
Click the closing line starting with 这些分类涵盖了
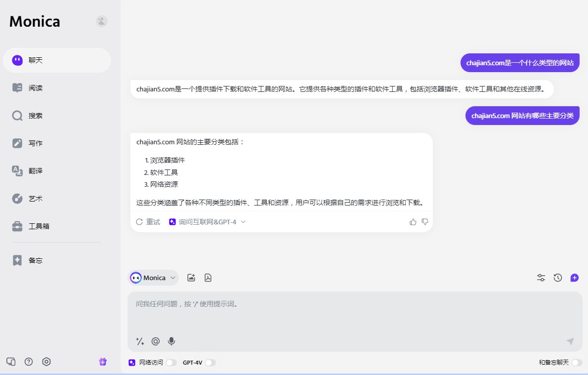(280, 203)
